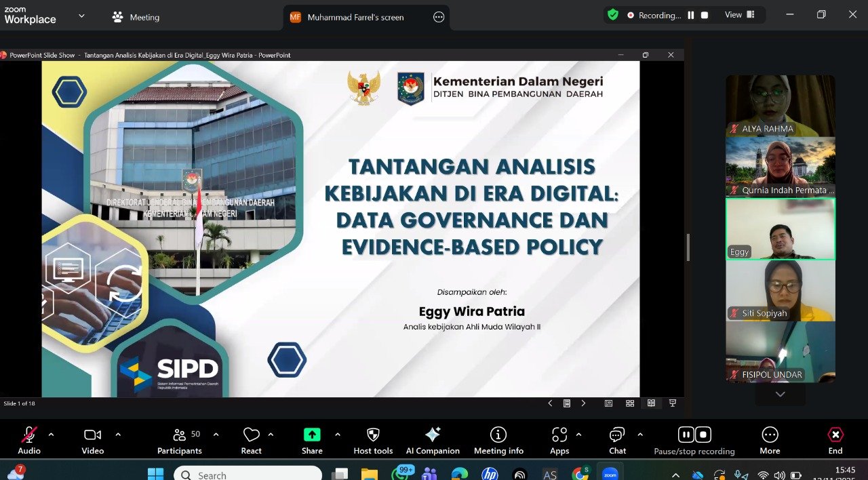Expand audio options arrow next to Audio
Screen dimensions: 868x480
pos(51,435)
